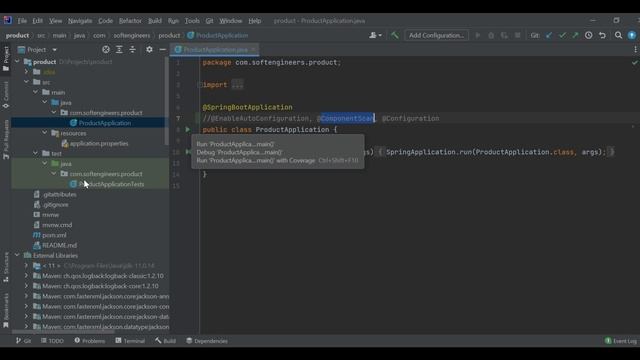Click the rollback undo icon

tap(602, 36)
